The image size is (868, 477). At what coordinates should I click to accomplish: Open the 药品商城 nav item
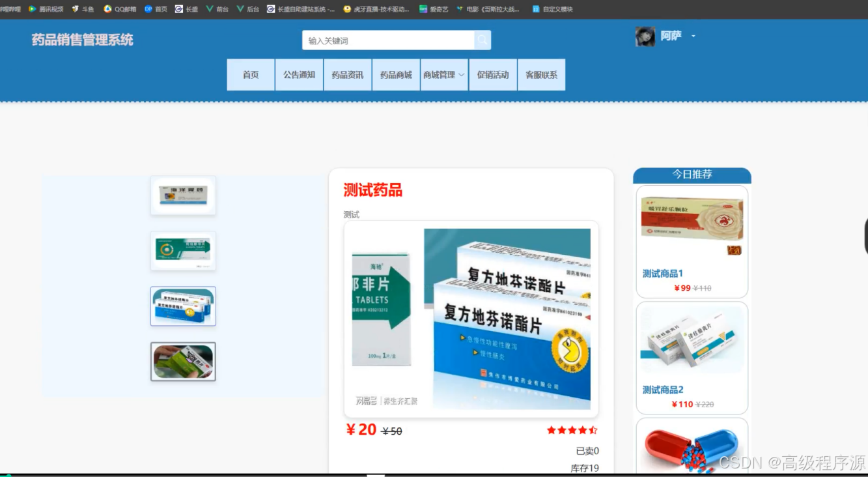[x=396, y=75]
